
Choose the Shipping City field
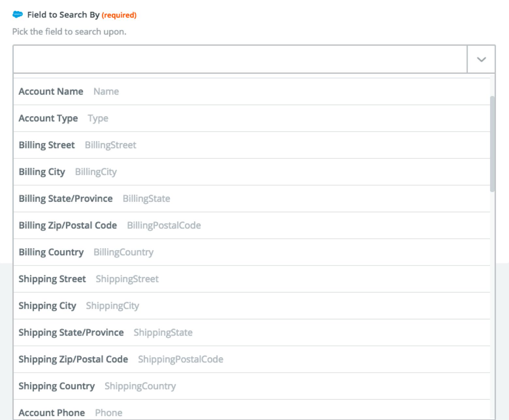47,306
